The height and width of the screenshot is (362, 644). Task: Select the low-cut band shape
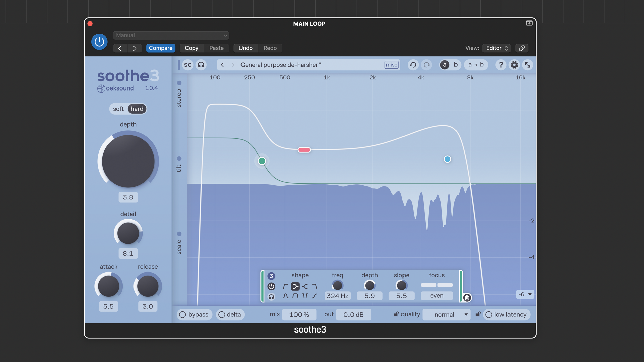point(285,286)
